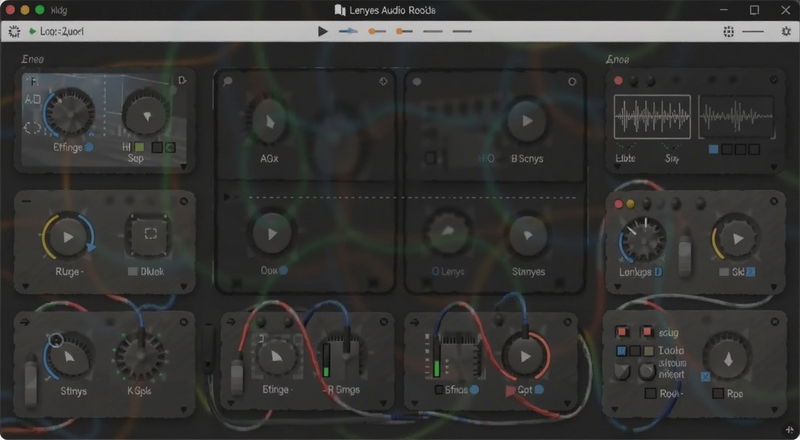Viewport: 800px width, 440px height.
Task: Open the Loop menu in top-left toolbar
Action: [56, 32]
